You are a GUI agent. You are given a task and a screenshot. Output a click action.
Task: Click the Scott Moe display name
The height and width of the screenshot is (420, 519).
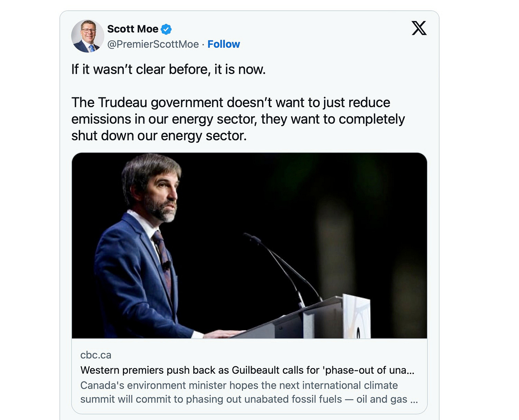point(133,29)
